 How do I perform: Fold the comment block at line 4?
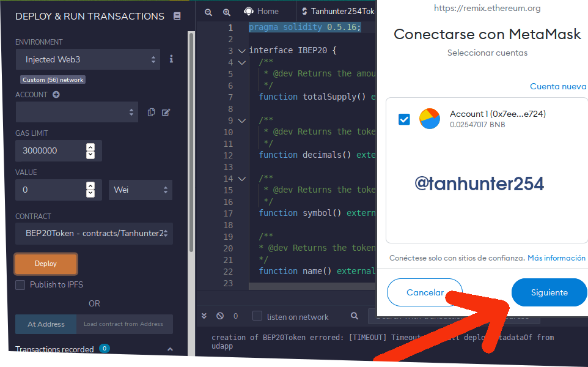(242, 62)
